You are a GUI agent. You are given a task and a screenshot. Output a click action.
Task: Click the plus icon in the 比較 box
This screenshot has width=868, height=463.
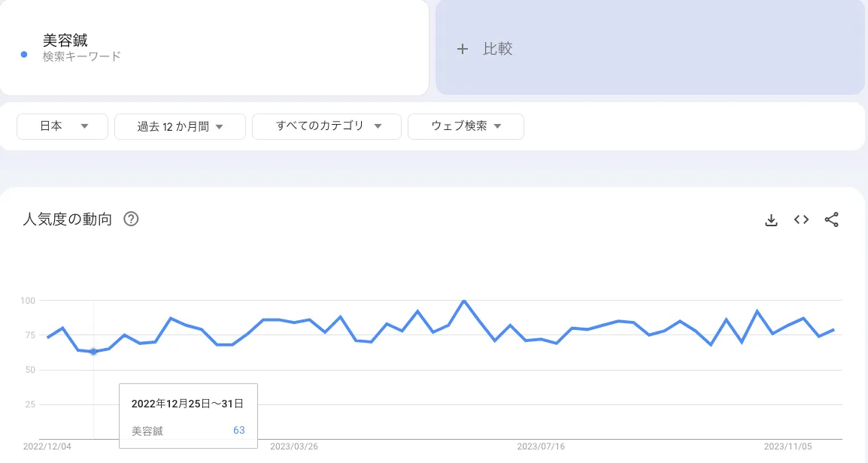tap(463, 48)
